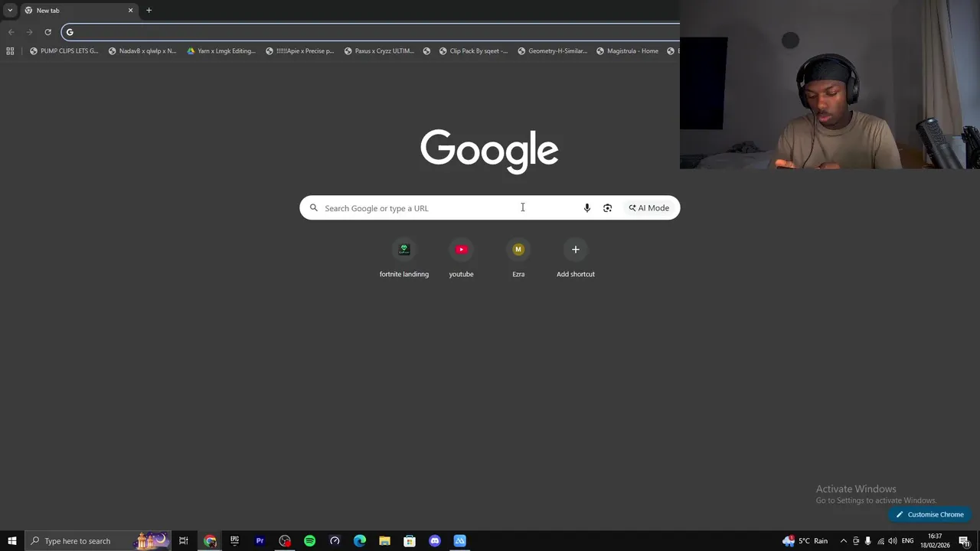
Task: Open Task View on the taskbar
Action: 184,541
